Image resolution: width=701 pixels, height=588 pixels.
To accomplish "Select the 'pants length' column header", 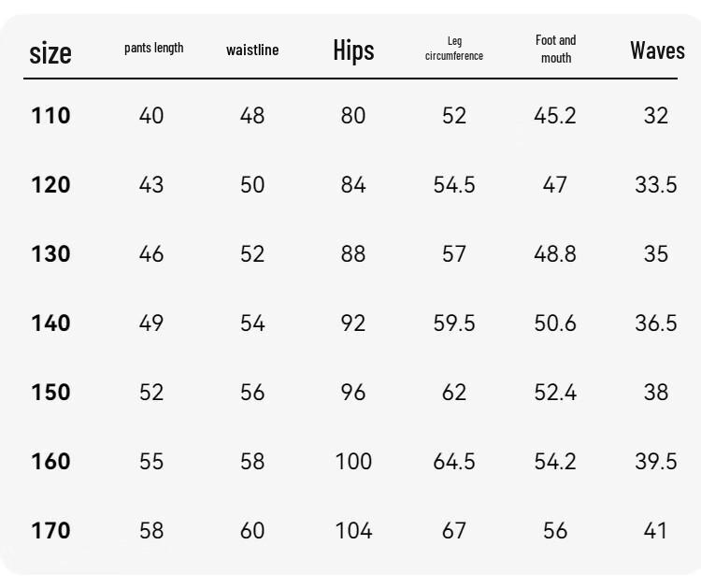I will click(154, 48).
